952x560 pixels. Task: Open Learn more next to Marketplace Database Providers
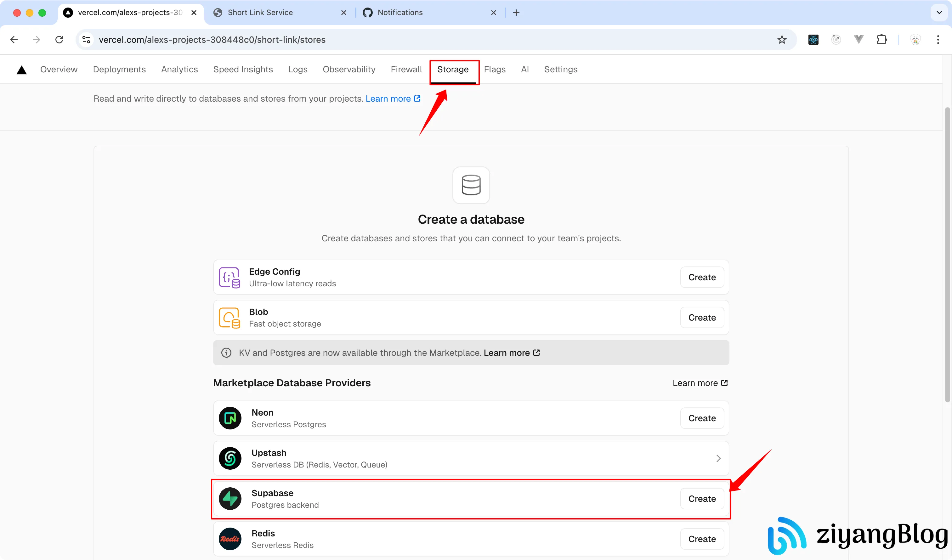pos(700,383)
